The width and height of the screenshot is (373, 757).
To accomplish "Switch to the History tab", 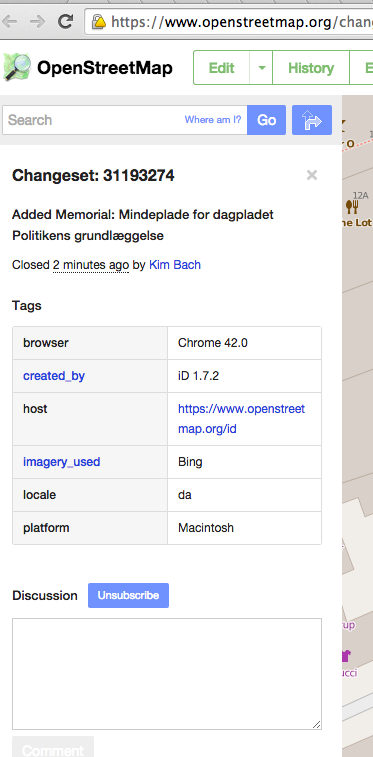I will coord(311,68).
